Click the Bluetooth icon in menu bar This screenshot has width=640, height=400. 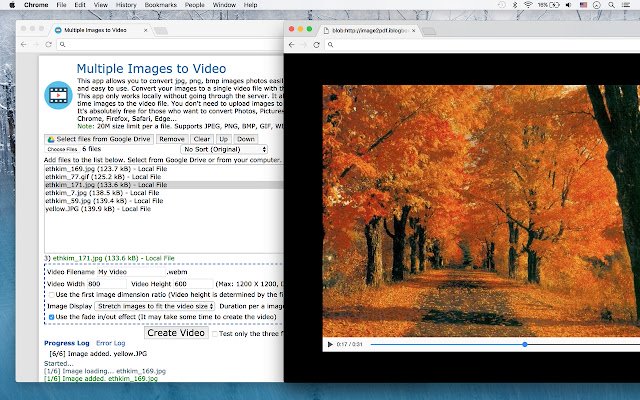515,5
